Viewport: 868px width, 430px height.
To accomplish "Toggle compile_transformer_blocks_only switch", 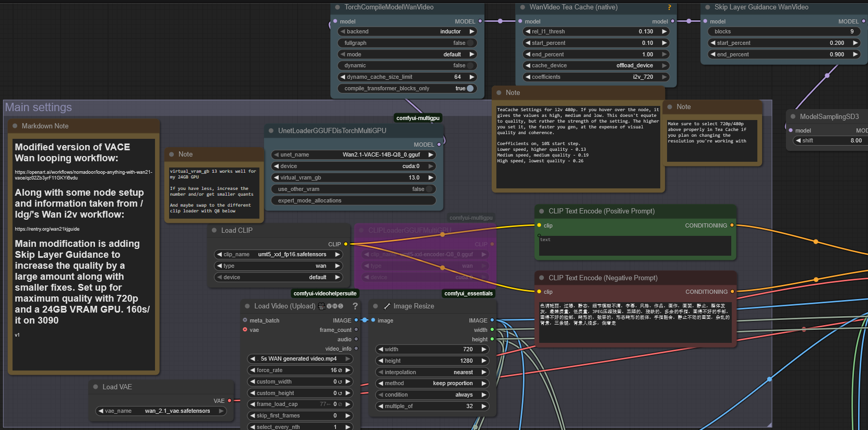I will click(470, 89).
